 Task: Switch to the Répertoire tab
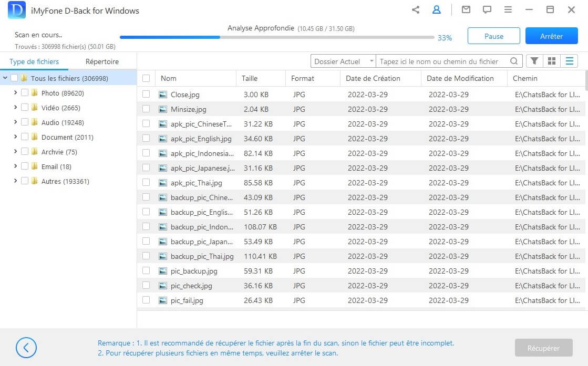(x=102, y=61)
